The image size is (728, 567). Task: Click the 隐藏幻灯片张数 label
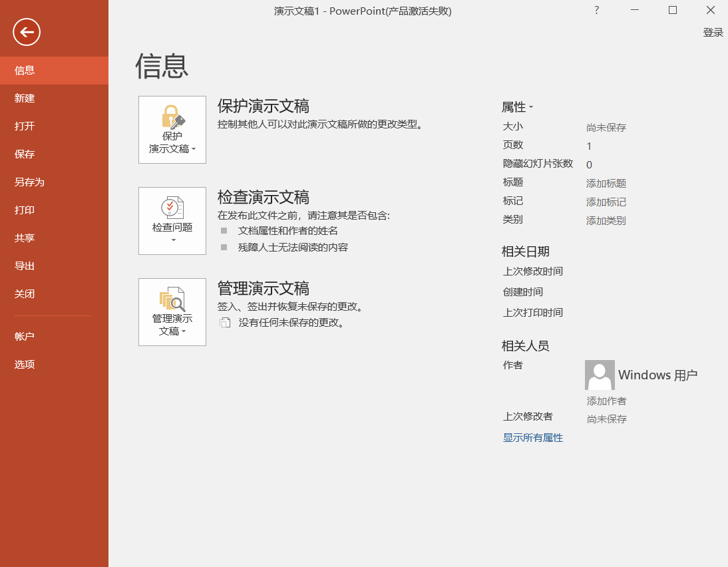538,164
